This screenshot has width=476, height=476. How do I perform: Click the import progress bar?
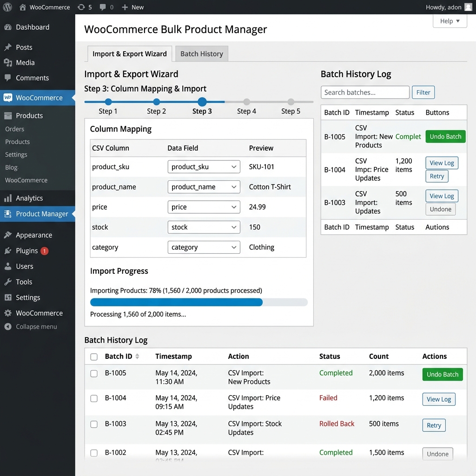(x=199, y=302)
